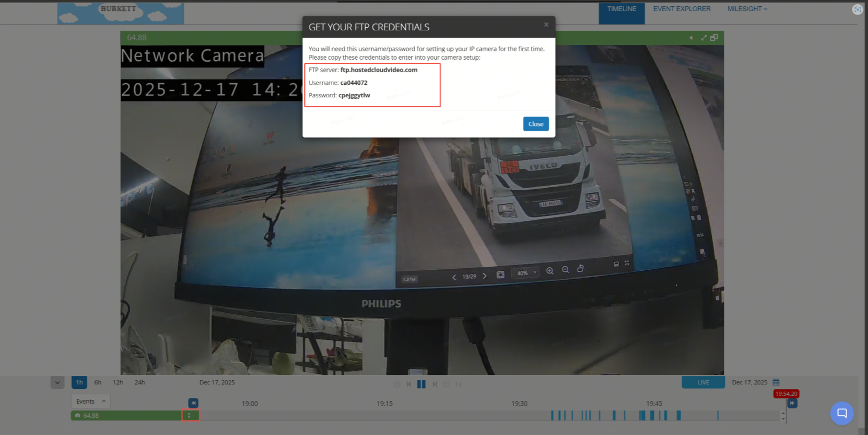
Task: Select the password value cpejggytlw
Action: click(354, 95)
